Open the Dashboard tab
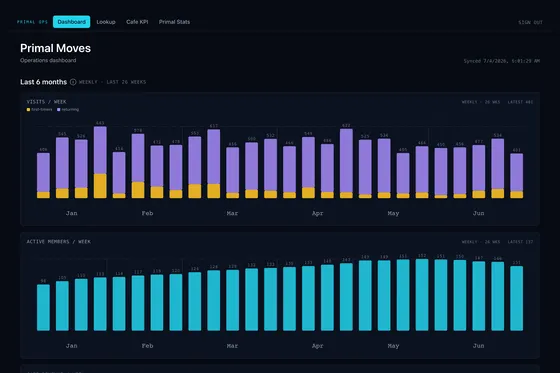 tap(71, 22)
